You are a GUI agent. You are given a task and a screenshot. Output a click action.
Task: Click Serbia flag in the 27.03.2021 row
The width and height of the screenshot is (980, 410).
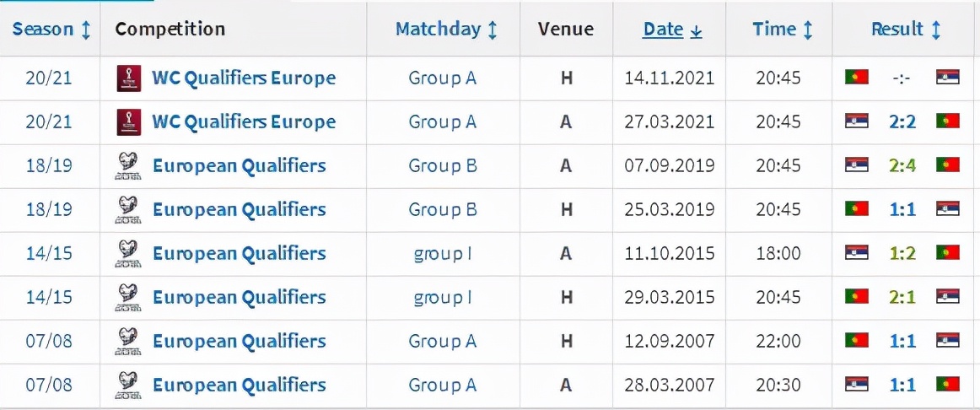click(x=856, y=122)
